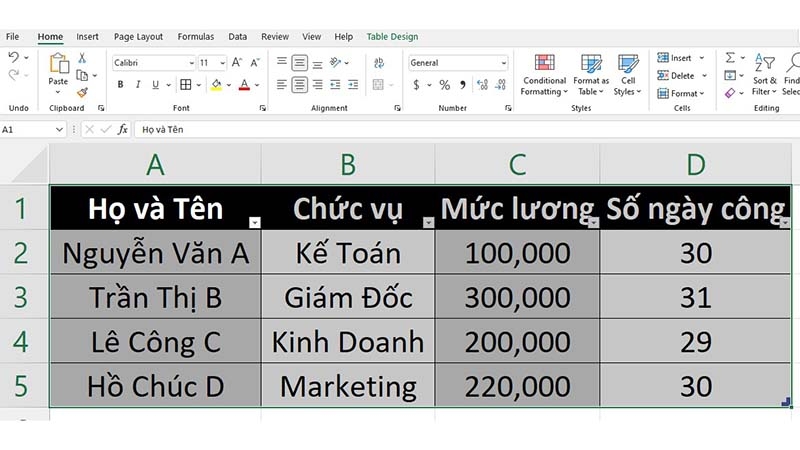Click the Merge & Center icon
Screen dimensions: 800x450
point(378,85)
